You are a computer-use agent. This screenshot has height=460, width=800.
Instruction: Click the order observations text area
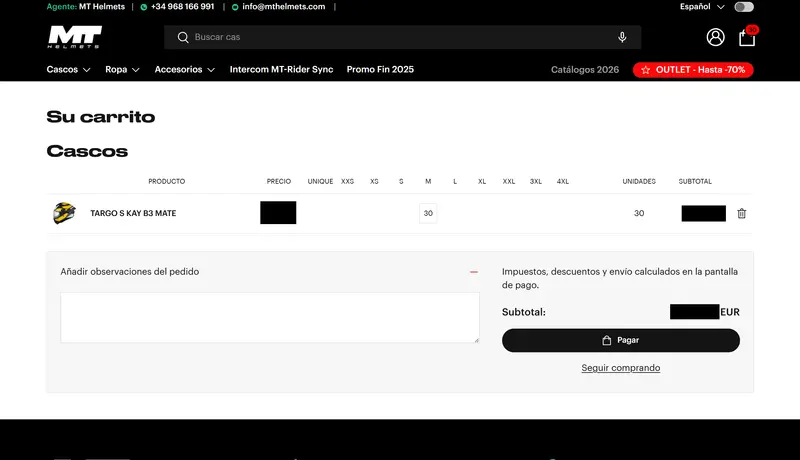point(270,317)
